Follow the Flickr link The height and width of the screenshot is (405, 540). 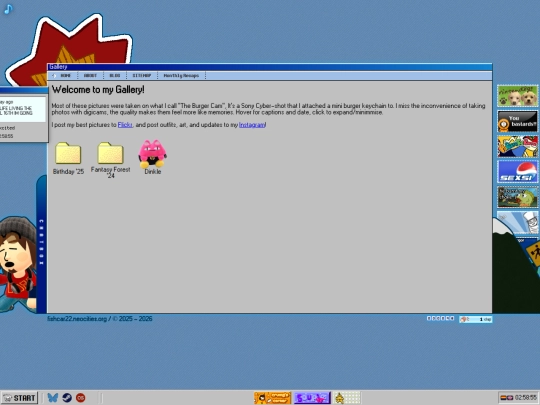point(125,125)
